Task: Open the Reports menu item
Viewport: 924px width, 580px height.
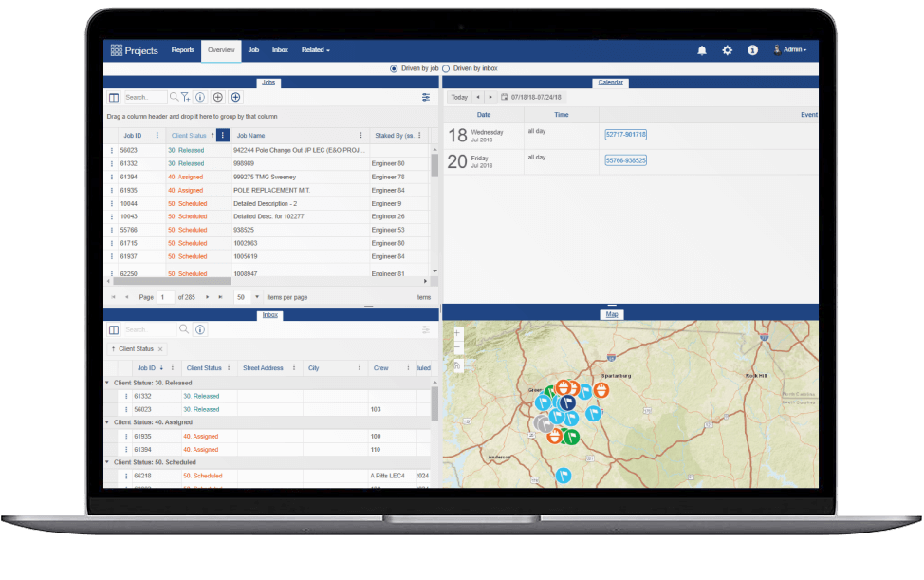Action: (x=183, y=50)
